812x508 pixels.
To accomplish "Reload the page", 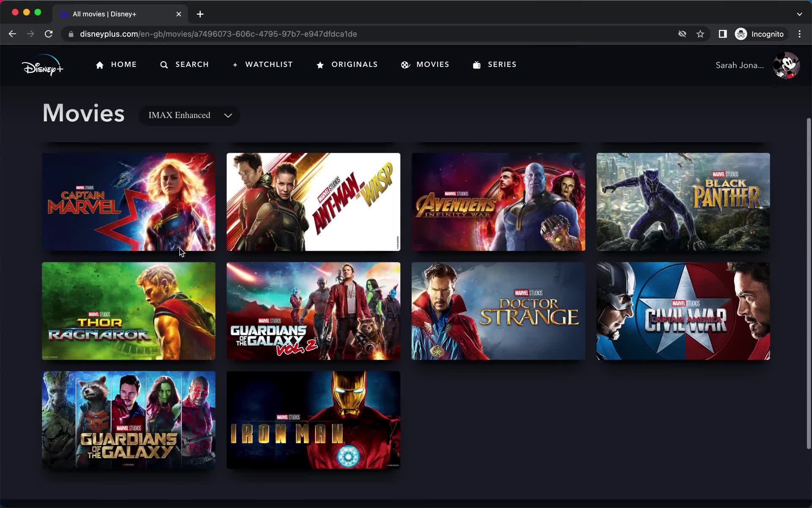I will 49,34.
